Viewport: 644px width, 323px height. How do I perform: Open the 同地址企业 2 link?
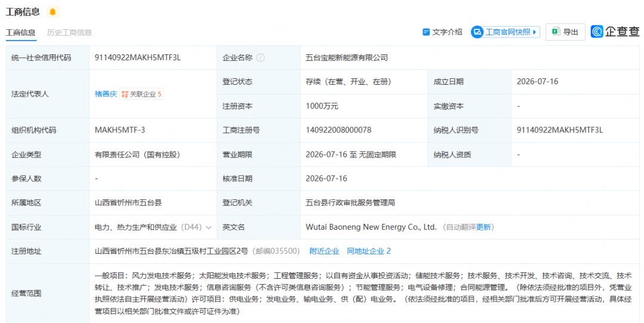coord(369,251)
